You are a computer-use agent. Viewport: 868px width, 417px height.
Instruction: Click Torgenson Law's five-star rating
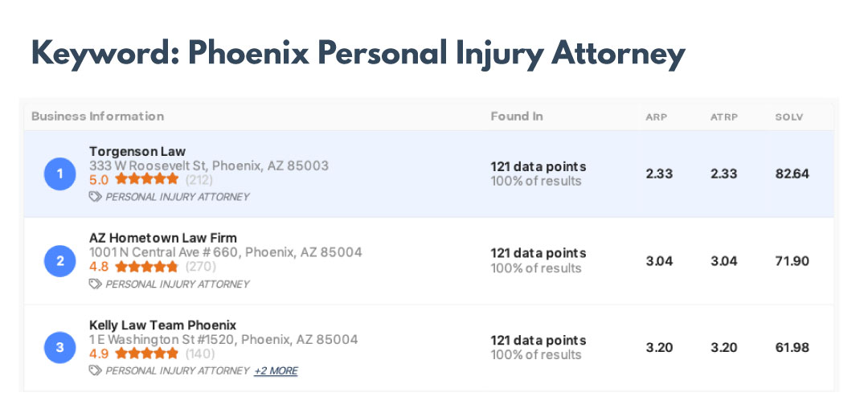pos(146,179)
